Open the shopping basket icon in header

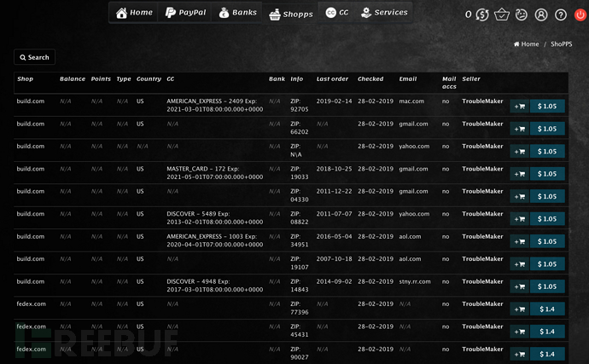tap(501, 15)
